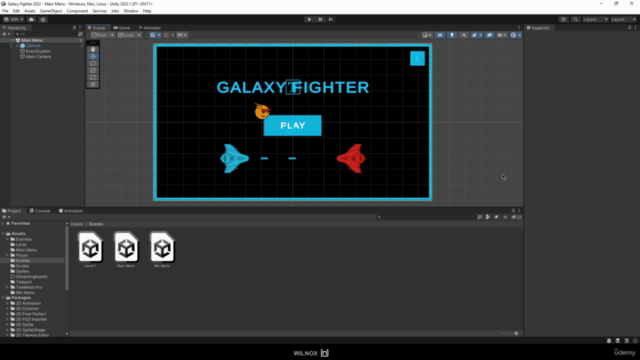This screenshot has width=640, height=360.
Task: Switch to the Animator tab
Action: (150, 28)
